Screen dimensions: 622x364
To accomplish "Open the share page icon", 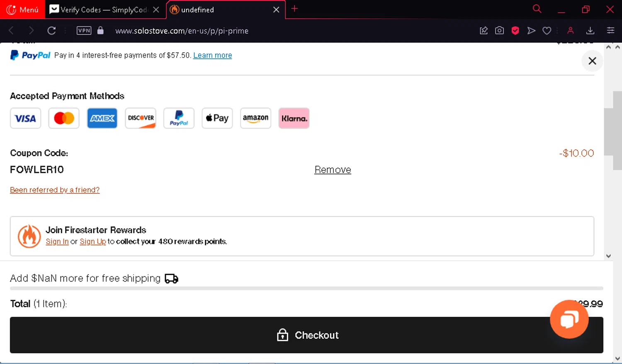I will click(x=484, y=31).
